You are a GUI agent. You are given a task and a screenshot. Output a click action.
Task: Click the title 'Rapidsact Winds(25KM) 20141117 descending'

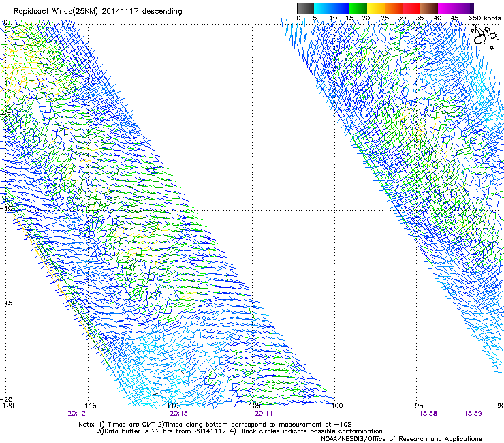tap(97, 12)
